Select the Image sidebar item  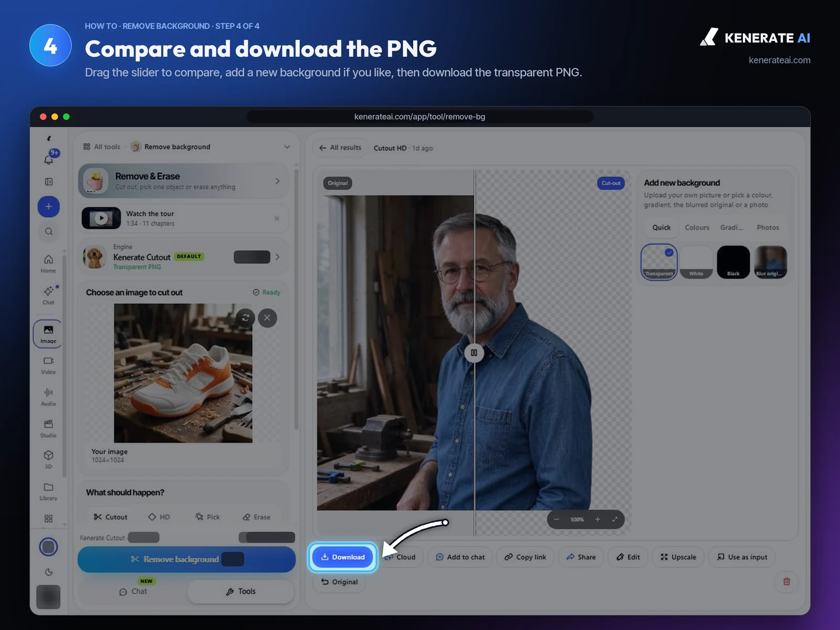point(48,334)
